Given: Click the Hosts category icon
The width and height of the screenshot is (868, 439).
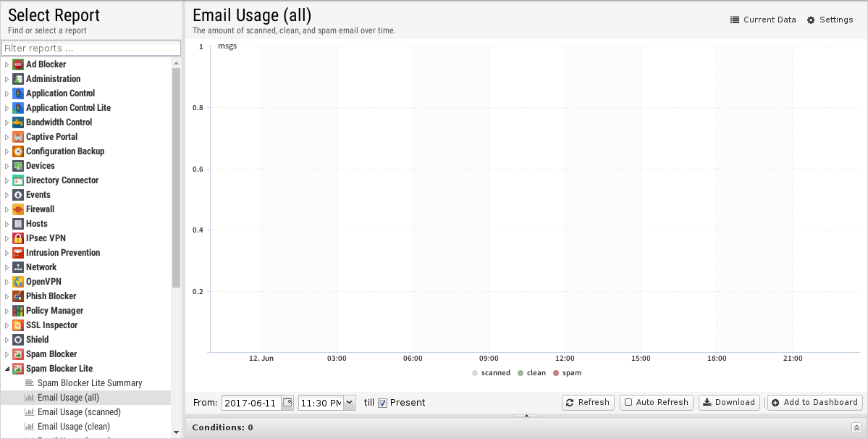Looking at the screenshot, I should pyautogui.click(x=17, y=224).
